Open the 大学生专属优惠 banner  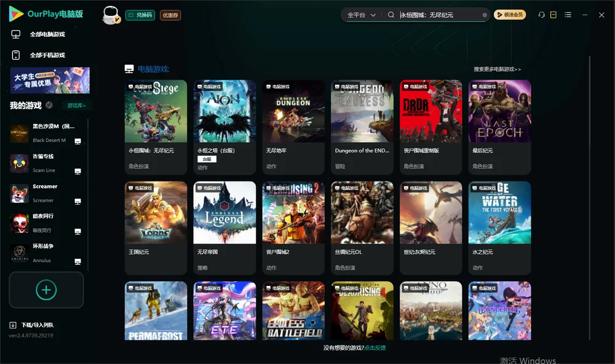(x=50, y=81)
